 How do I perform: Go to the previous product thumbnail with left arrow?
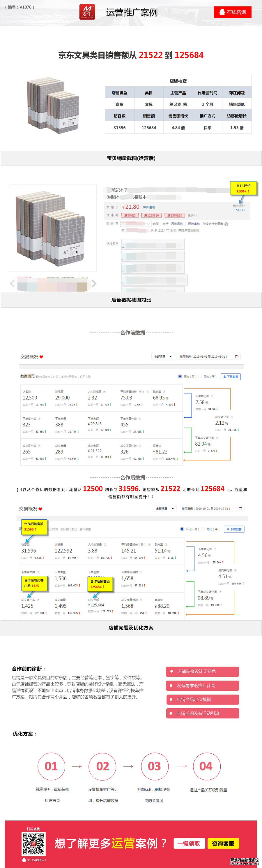coord(13,283)
